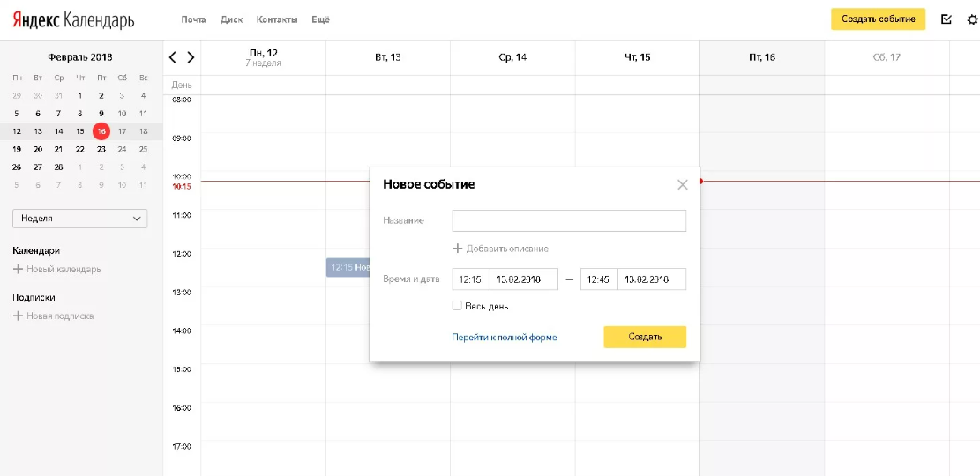Open the to-do checklist icon
Image resolution: width=980 pixels, height=476 pixels.
click(946, 19)
